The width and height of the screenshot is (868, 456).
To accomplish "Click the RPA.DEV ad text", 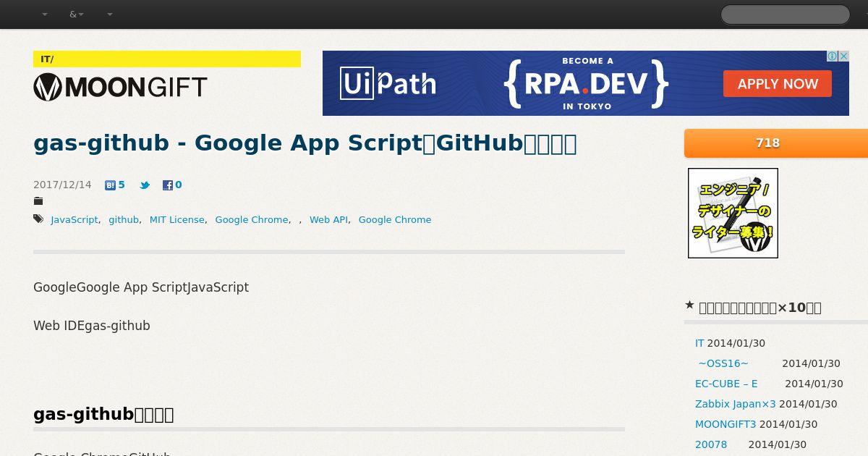I will point(586,84).
